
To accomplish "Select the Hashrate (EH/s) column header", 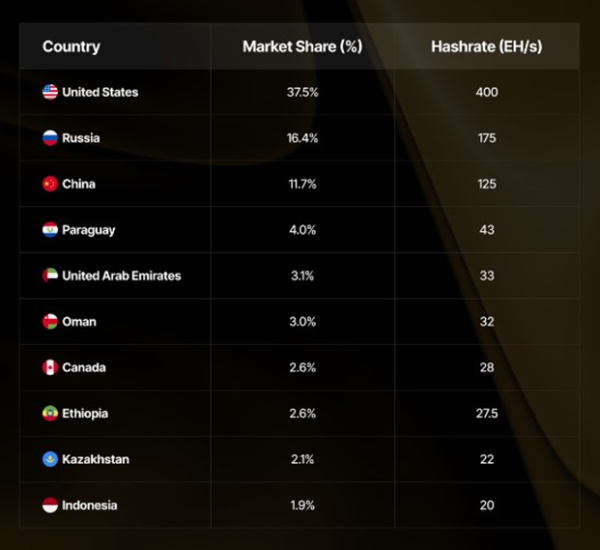I will (x=486, y=47).
